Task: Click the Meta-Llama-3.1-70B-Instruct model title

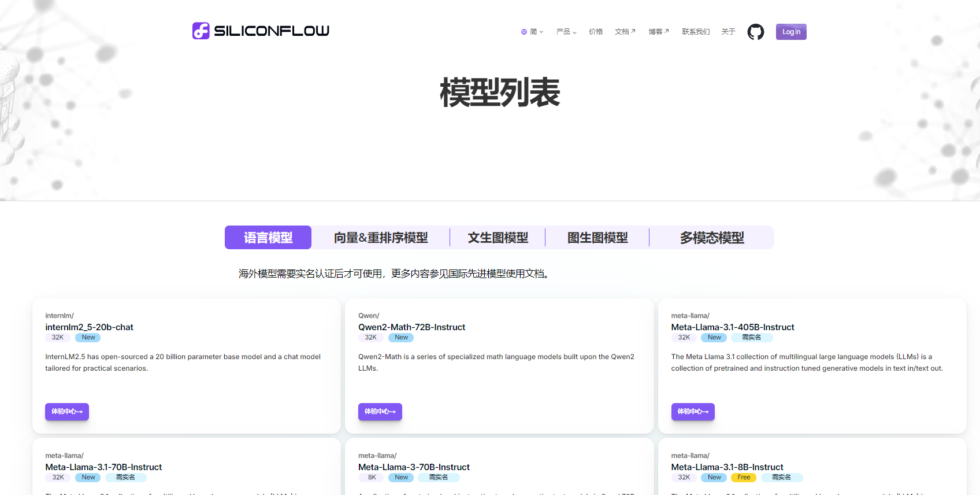Action: click(x=103, y=467)
